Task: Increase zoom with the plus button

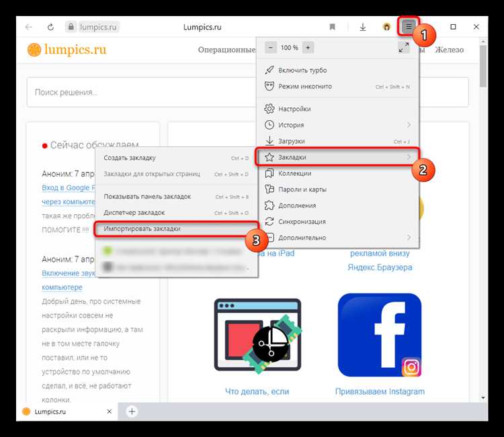Action: point(308,48)
